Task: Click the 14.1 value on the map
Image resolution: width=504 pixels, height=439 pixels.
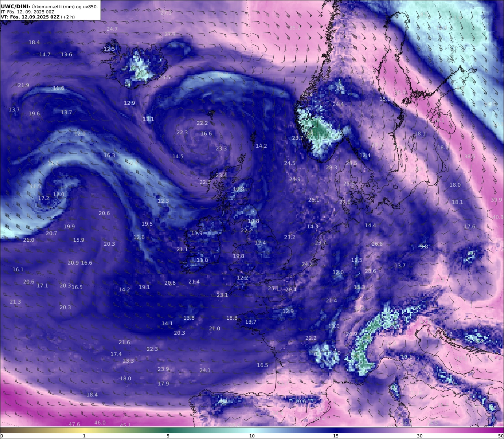Action: [x=167, y=324]
